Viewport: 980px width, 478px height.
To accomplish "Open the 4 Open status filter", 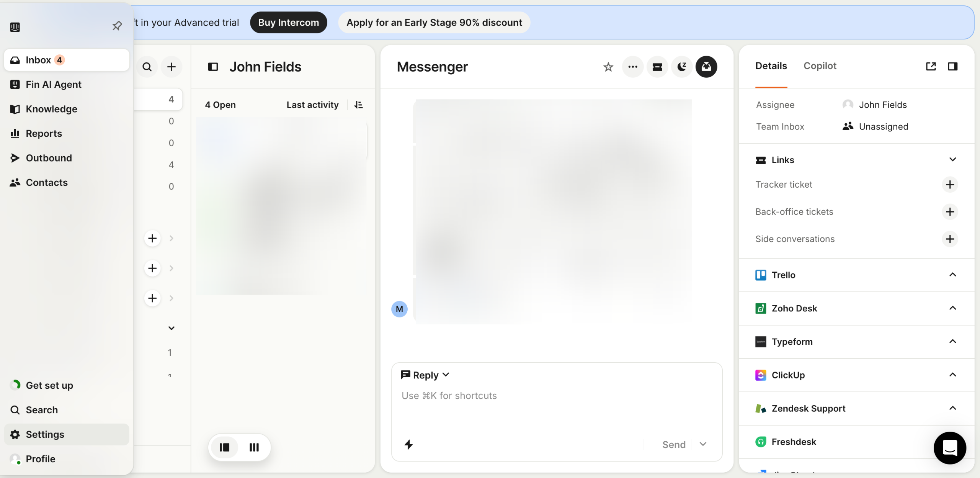I will click(x=220, y=105).
